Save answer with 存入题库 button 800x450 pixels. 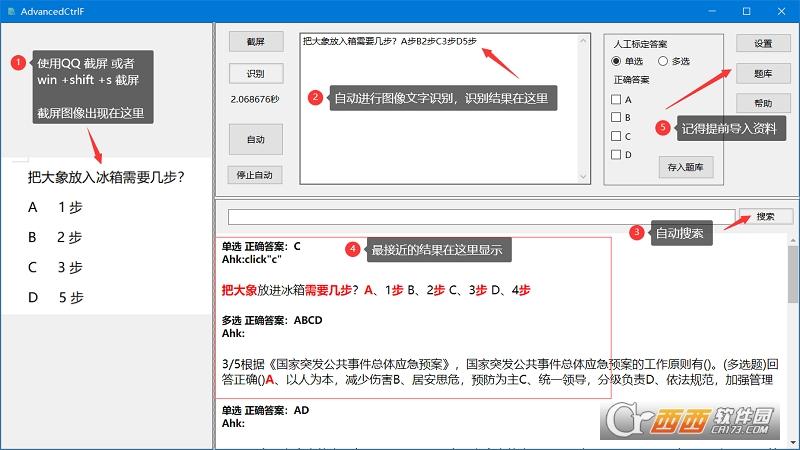(685, 167)
